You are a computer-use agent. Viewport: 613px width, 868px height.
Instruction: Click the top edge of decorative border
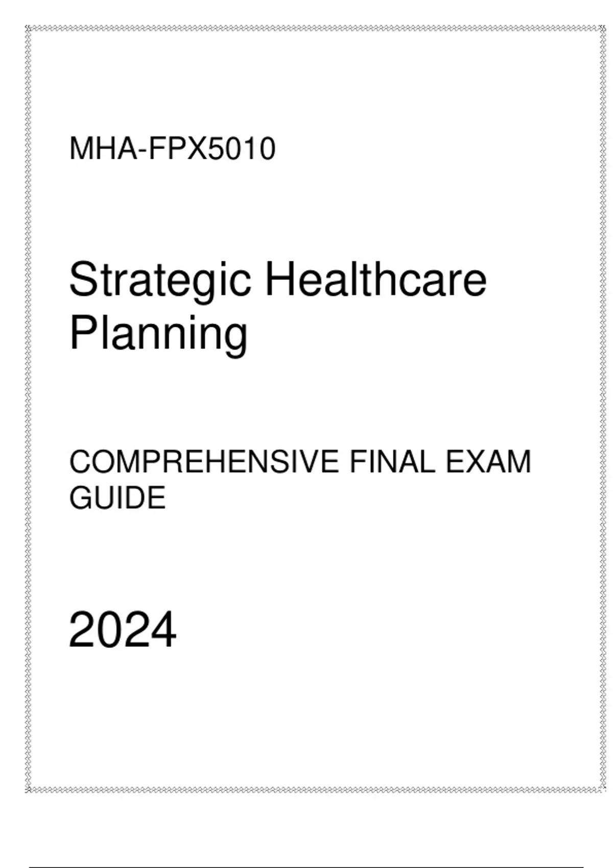(x=315, y=29)
